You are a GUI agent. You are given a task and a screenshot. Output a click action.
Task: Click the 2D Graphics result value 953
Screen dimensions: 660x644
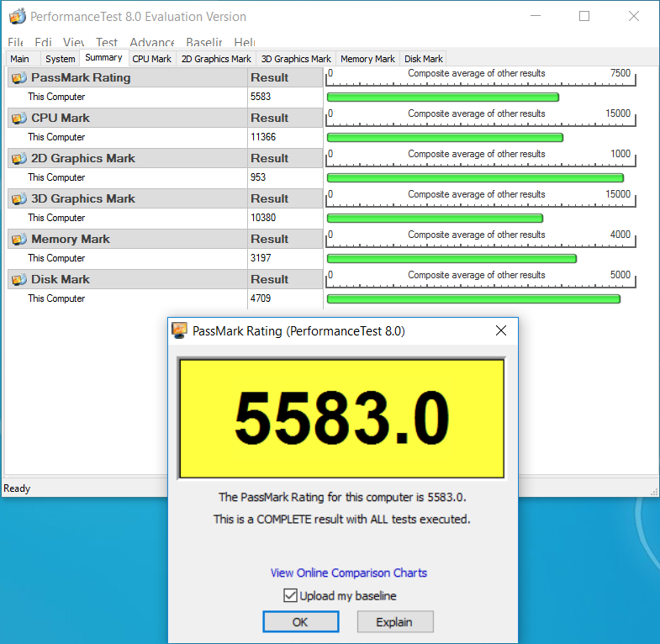click(x=258, y=177)
